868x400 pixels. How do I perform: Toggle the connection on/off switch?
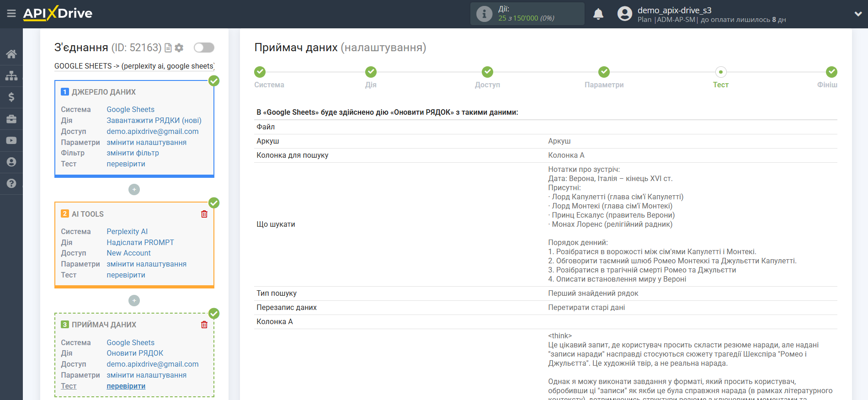coord(204,48)
